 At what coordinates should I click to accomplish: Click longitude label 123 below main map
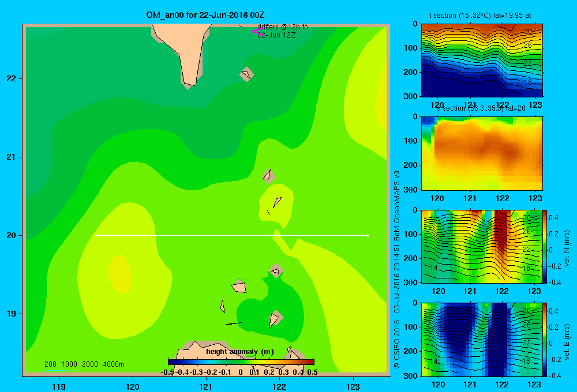pyautogui.click(x=353, y=386)
